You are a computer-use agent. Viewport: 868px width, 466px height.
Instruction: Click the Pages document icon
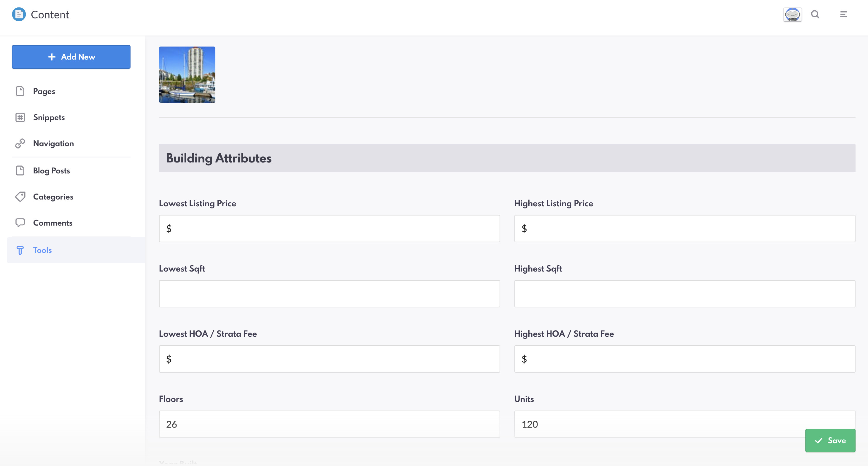pyautogui.click(x=20, y=91)
